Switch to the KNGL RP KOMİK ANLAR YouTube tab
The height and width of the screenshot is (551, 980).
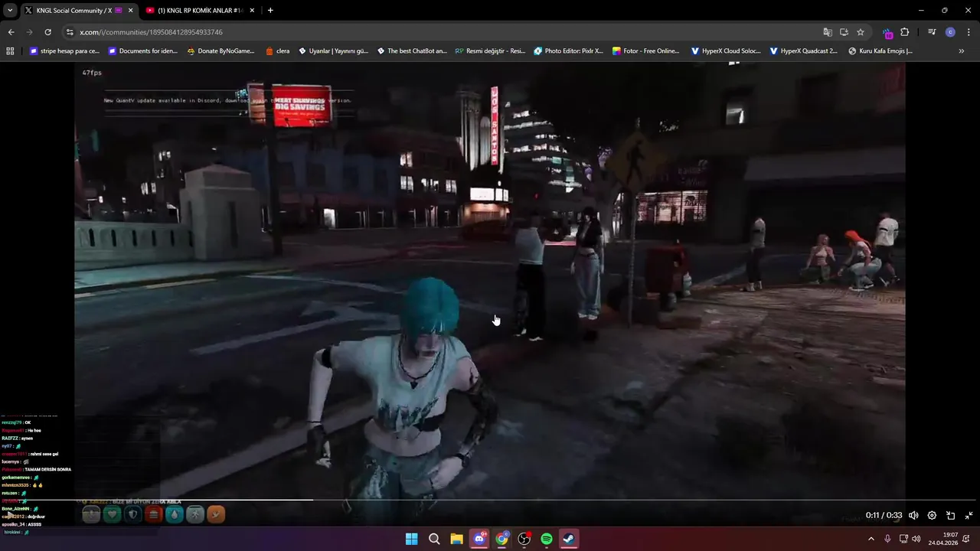tap(199, 10)
